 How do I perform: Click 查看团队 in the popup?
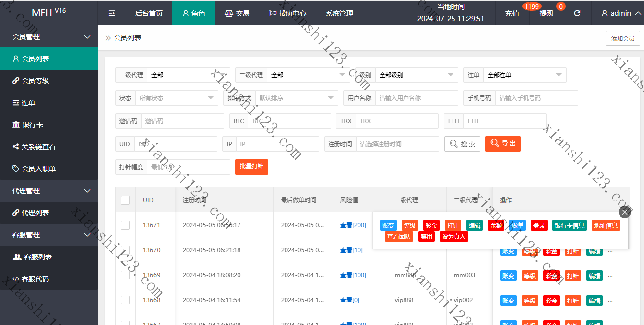(399, 236)
